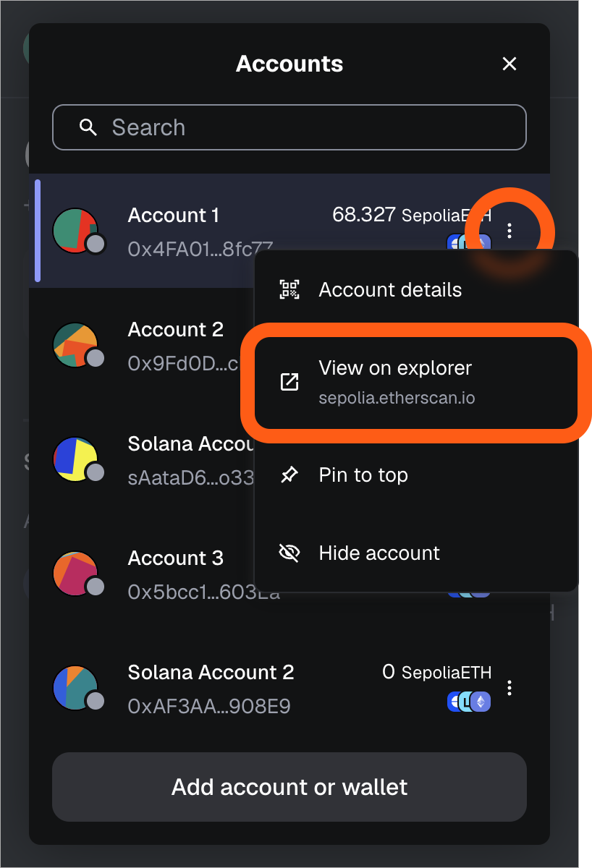Click first Solana Account avatar with yellow
592x868 pixels.
76,459
